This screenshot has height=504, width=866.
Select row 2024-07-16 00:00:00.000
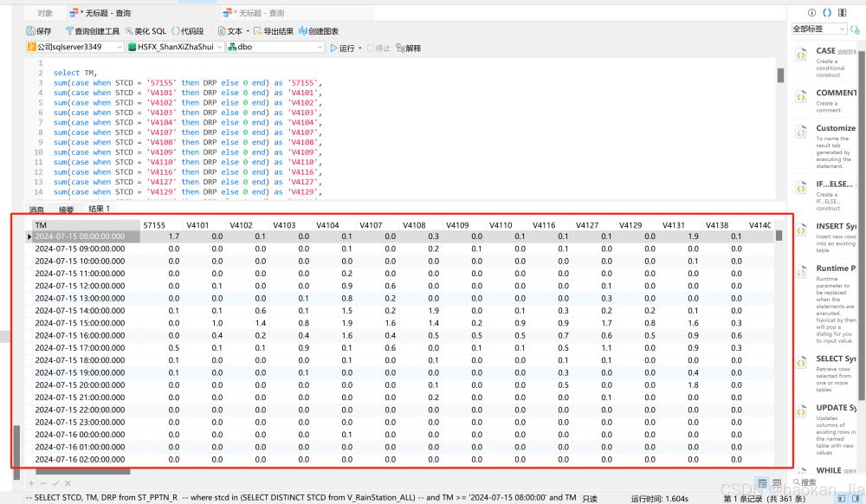[398, 435]
